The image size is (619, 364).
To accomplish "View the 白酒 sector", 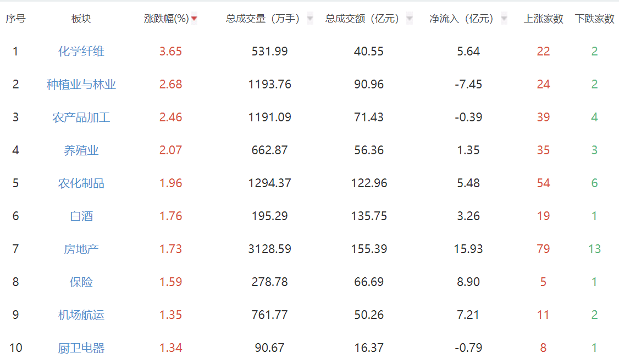I will pyautogui.click(x=81, y=216).
